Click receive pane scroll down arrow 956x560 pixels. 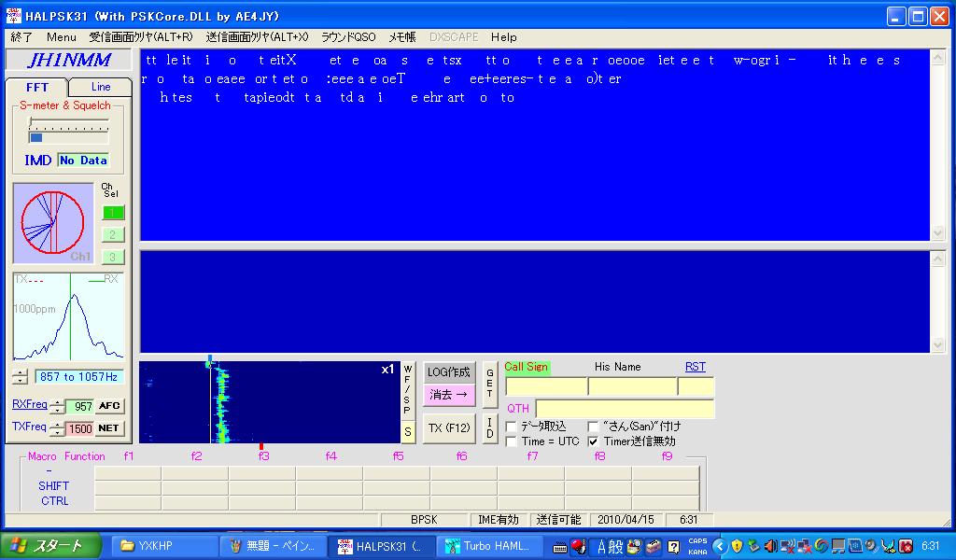pos(937,233)
